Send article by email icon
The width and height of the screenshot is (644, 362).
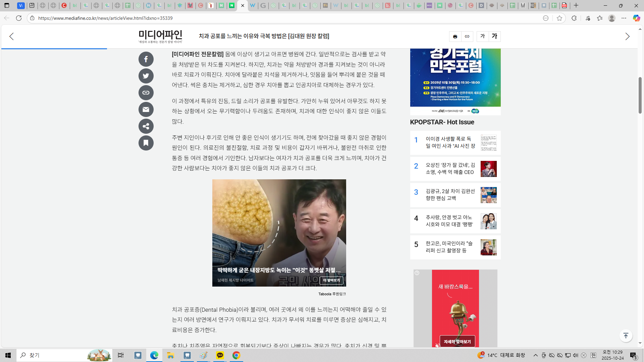click(146, 110)
